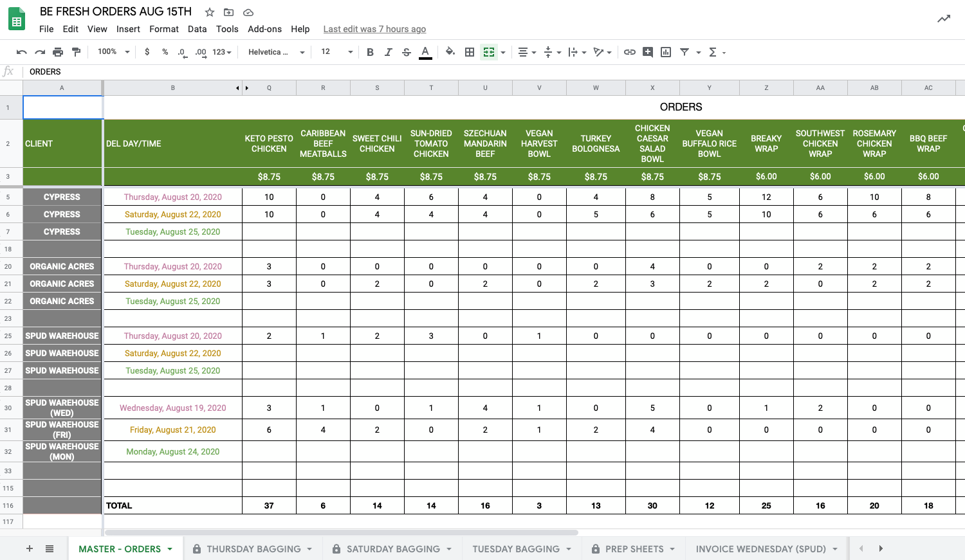This screenshot has height=560, width=965.
Task: Click the Insert link icon
Action: (x=630, y=52)
